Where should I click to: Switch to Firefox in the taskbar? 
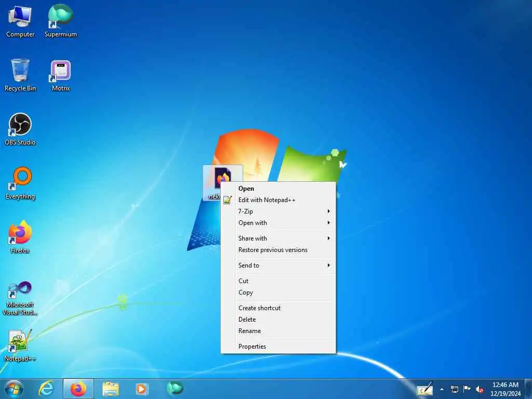point(78,389)
